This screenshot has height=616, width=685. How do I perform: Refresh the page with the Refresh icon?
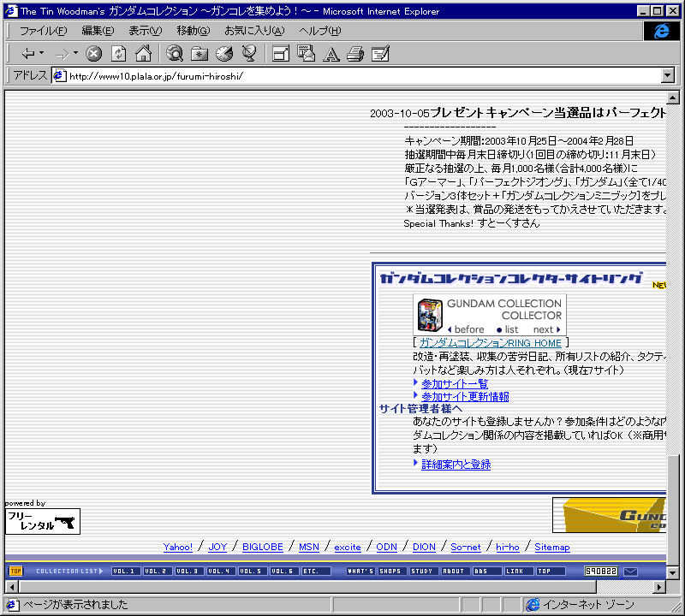tap(118, 54)
